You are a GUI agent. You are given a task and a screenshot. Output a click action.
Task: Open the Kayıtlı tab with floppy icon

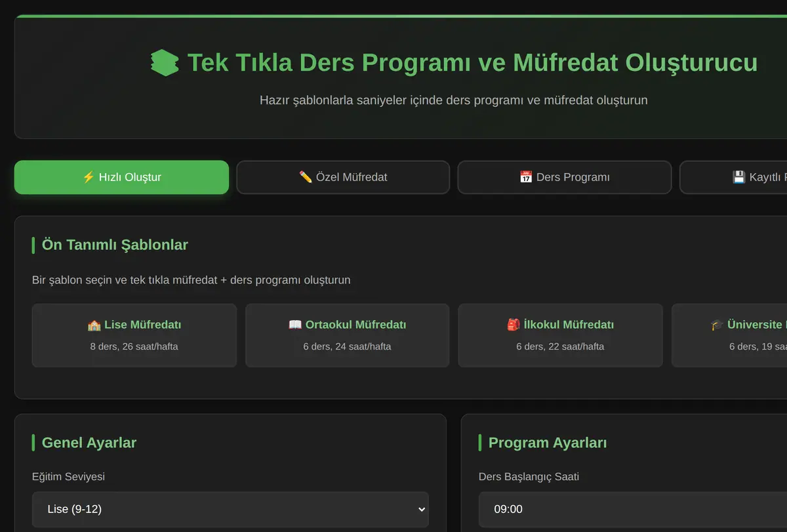point(733,177)
